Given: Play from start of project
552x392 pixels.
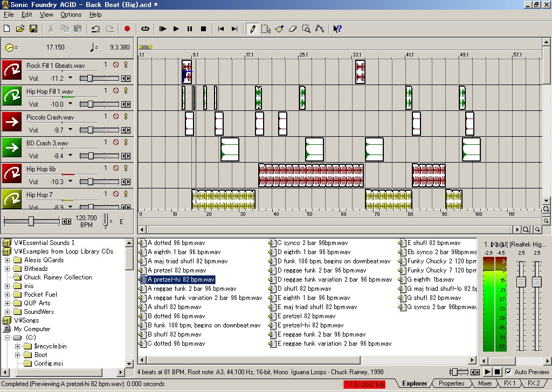Looking at the screenshot, I should (x=163, y=29).
